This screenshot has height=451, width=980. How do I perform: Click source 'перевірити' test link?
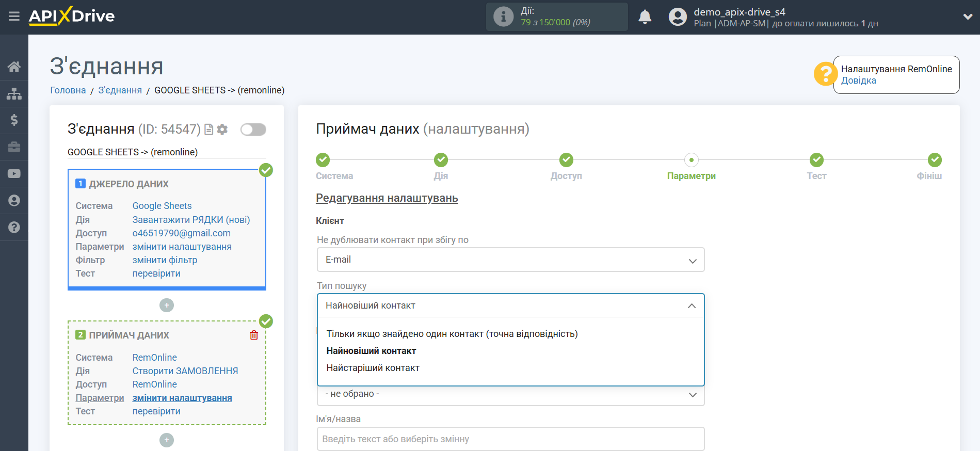coord(156,273)
